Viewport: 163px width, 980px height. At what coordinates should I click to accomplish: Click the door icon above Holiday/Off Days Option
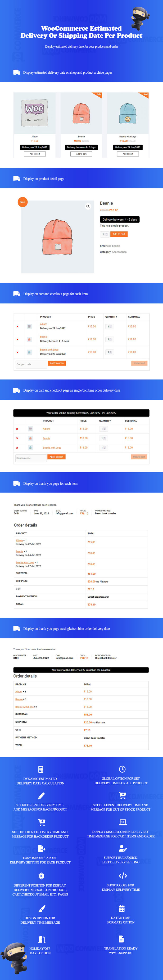tap(42, 939)
